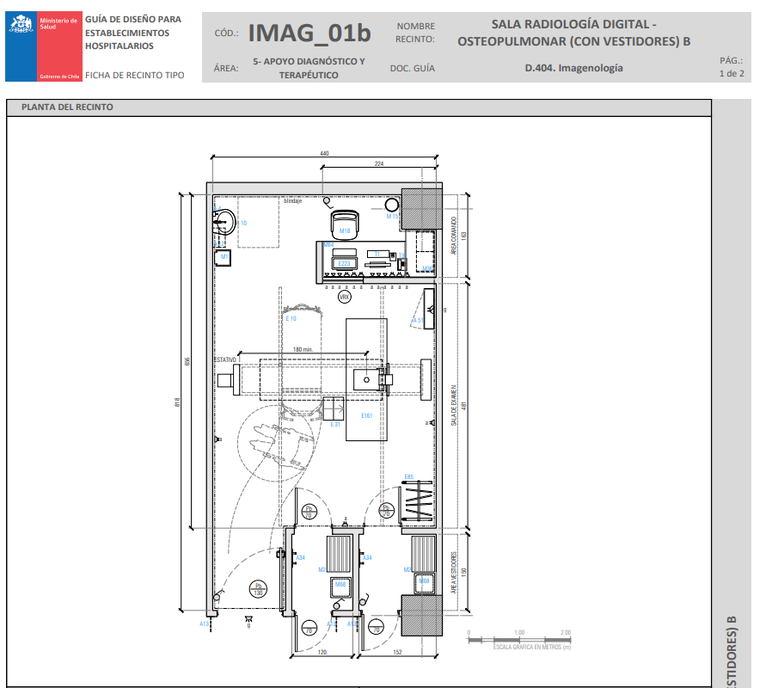Select the VRX circle symbol

[x=345, y=296]
